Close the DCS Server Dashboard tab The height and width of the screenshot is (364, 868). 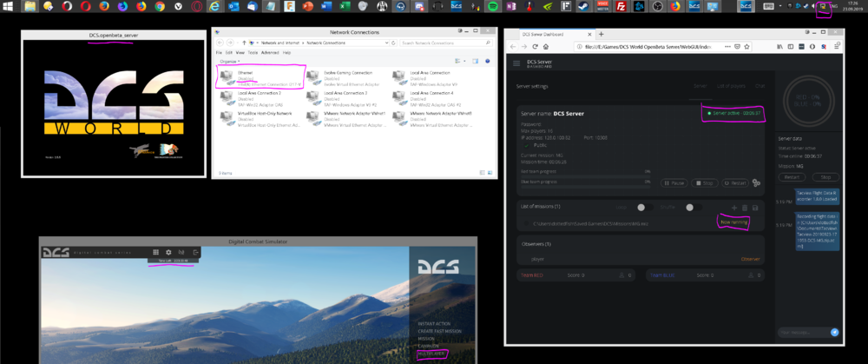click(589, 35)
